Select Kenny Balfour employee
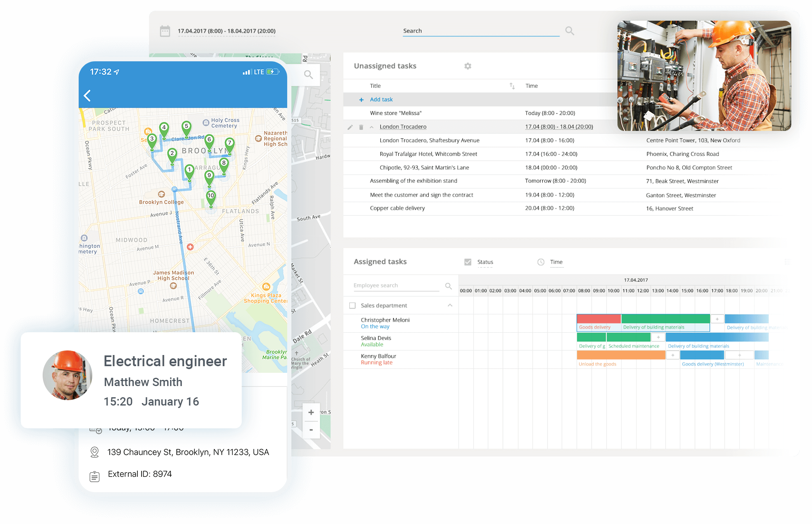 (x=378, y=356)
